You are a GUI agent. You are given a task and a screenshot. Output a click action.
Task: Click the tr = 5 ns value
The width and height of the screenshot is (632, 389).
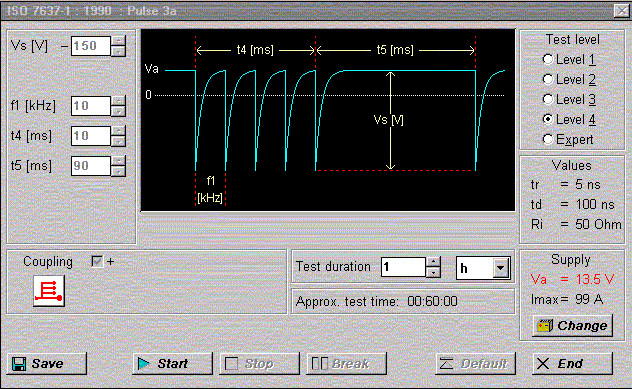coord(565,185)
